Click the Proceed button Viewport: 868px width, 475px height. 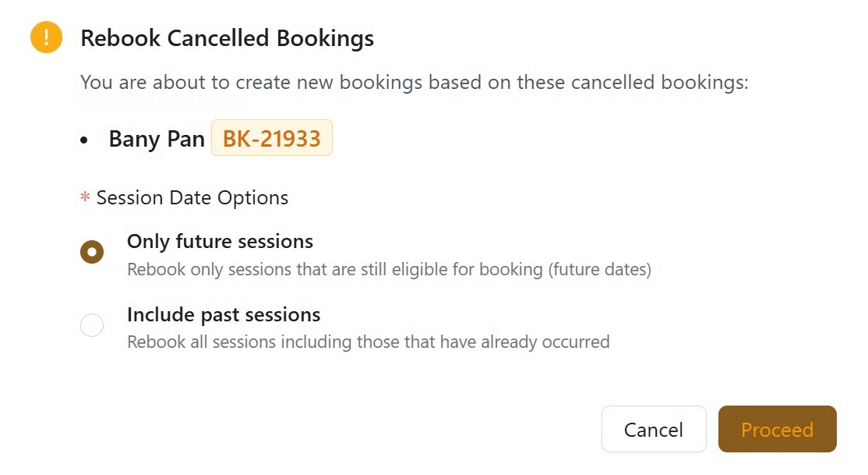click(x=777, y=430)
